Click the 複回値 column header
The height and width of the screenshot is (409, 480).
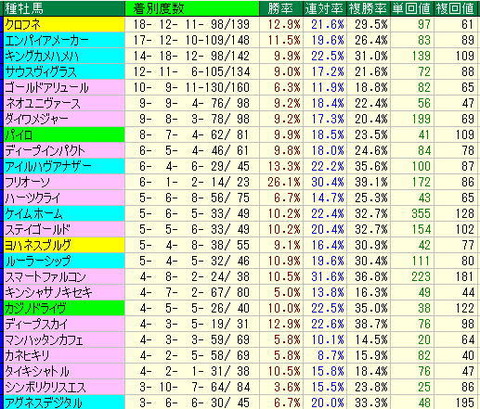click(x=456, y=9)
